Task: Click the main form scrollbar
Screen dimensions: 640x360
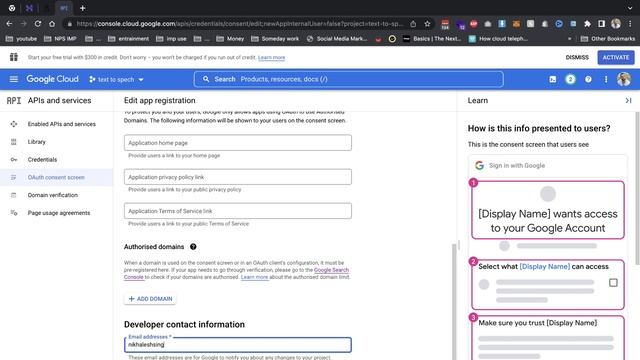Action: [x=454, y=301]
